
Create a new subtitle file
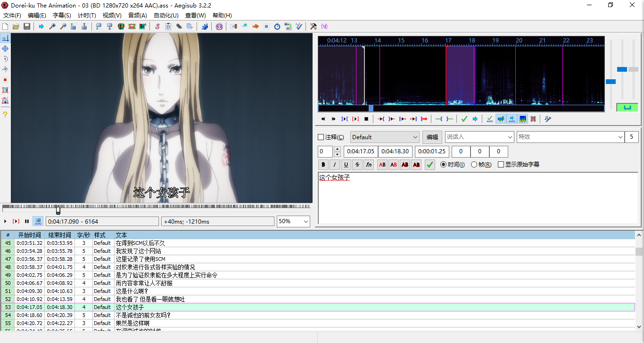(5, 26)
